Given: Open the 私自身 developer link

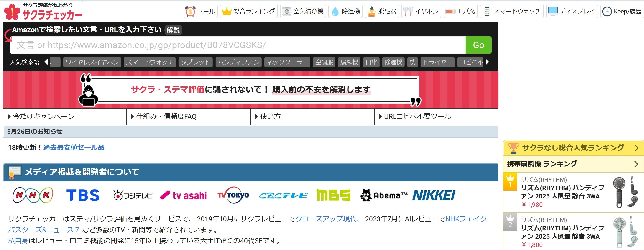Looking at the screenshot, I should [18, 240].
